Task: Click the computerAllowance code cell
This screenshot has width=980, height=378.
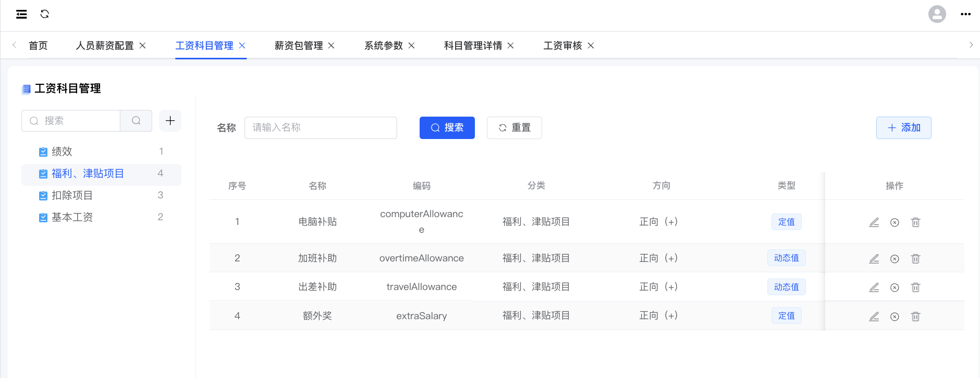Action: [x=421, y=222]
